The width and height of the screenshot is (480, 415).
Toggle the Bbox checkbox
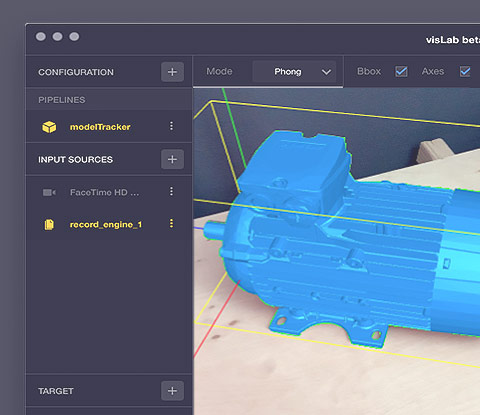tap(401, 71)
